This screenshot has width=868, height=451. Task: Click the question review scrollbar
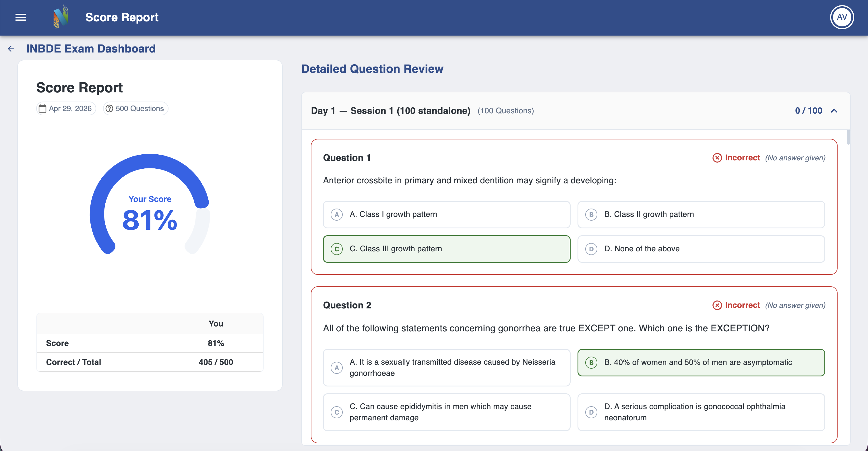coord(848,137)
